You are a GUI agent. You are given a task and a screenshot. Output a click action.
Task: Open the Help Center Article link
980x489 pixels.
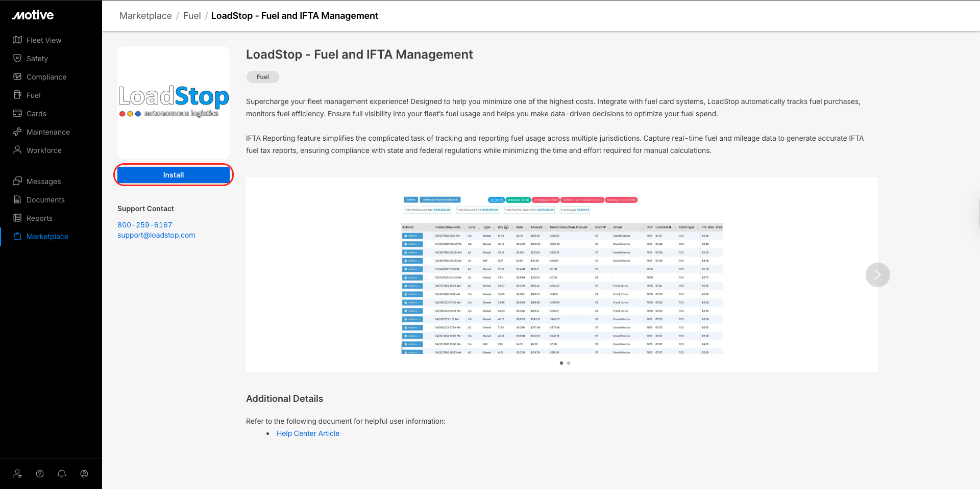pos(308,433)
